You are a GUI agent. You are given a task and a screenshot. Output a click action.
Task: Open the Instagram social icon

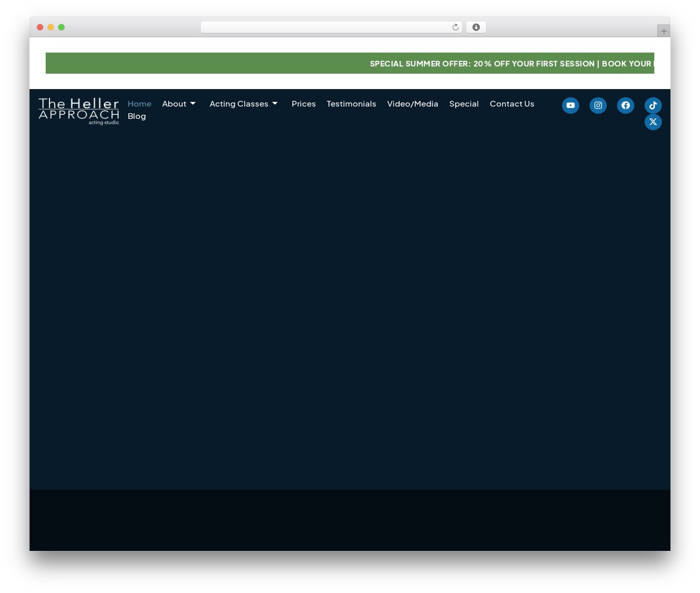point(598,105)
